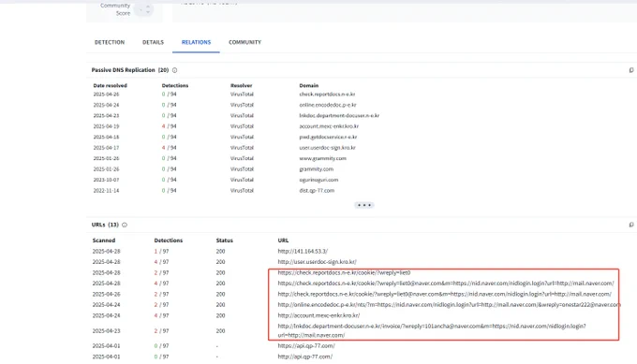Screen dimensions: 637x364
Task: Click domain lnkdoc.department-docuser.n-e.kr in DNS list
Action: [x=339, y=116]
